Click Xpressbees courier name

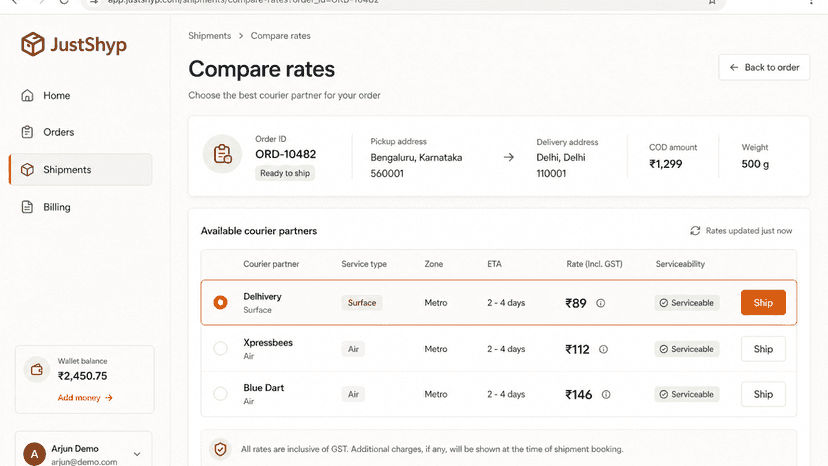pos(268,342)
